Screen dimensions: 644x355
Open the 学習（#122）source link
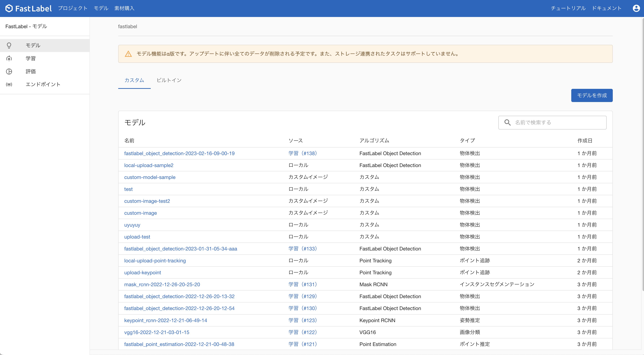tap(303, 332)
